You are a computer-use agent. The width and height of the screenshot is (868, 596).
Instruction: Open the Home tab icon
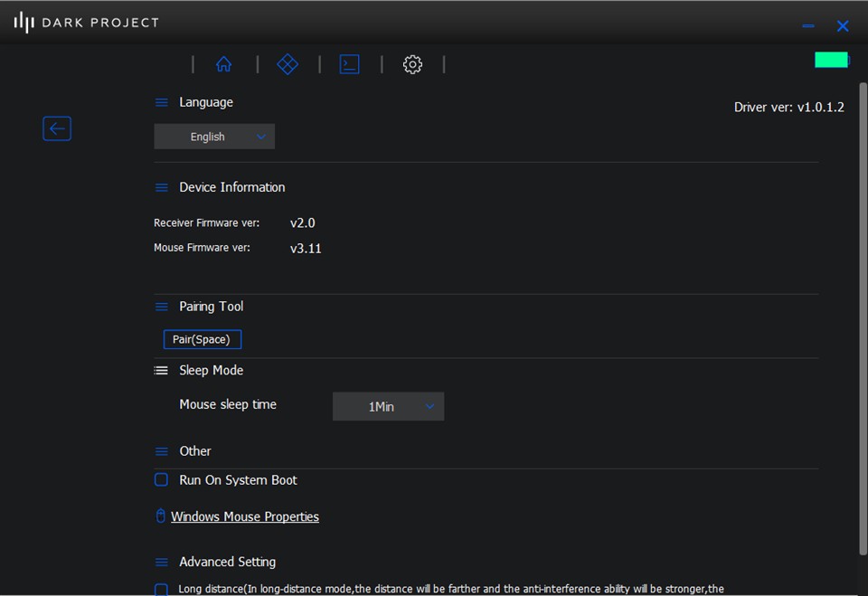[x=223, y=64]
